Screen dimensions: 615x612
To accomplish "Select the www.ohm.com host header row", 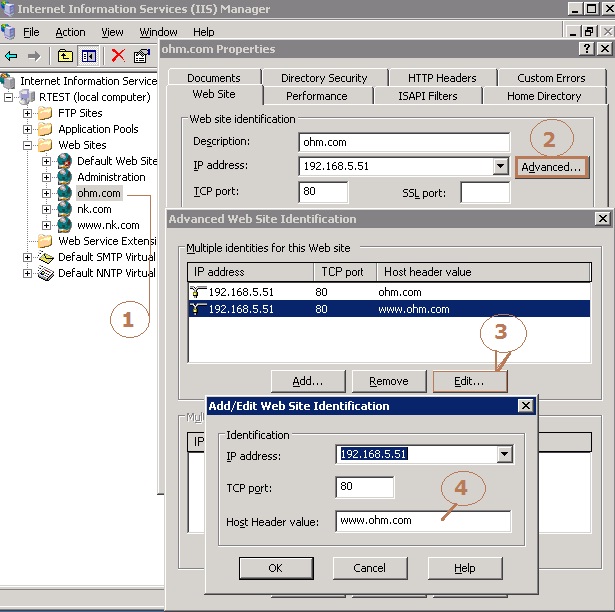I will pyautogui.click(x=389, y=309).
